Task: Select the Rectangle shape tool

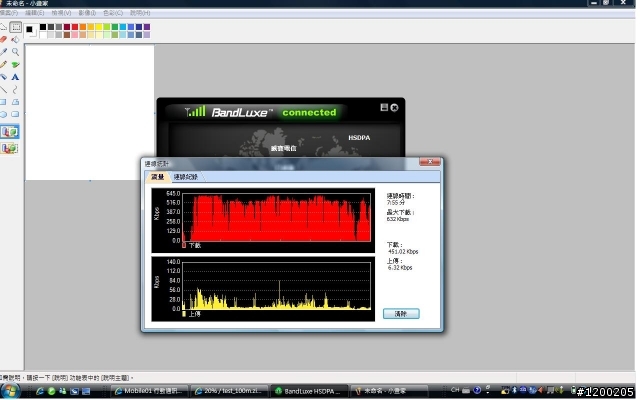Action: pyautogui.click(x=3, y=102)
